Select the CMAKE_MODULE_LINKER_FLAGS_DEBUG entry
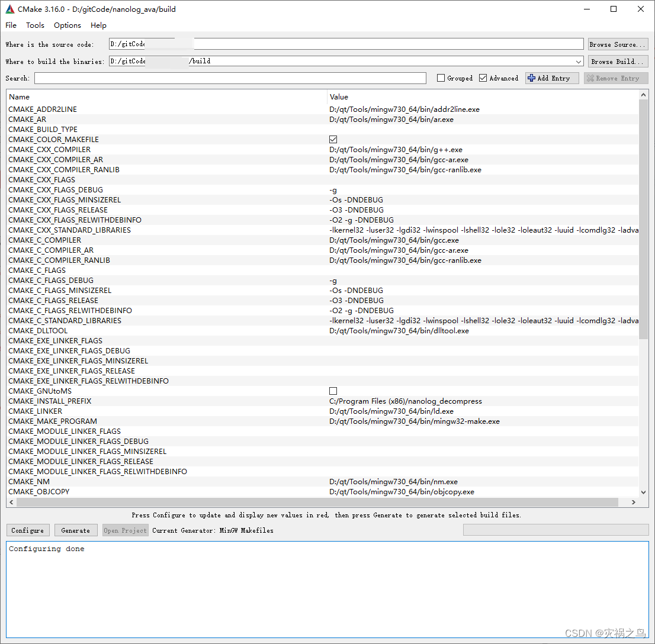This screenshot has width=655, height=644. coord(79,442)
